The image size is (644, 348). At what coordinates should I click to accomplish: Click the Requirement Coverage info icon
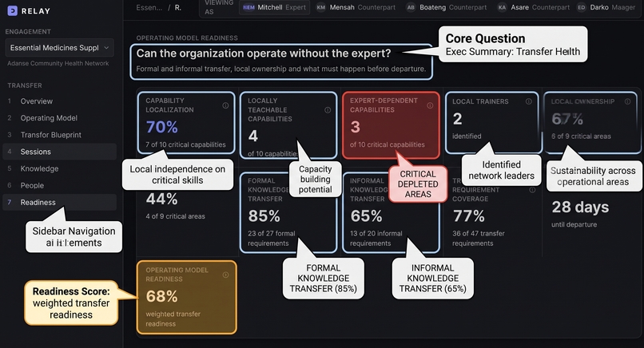532,190
